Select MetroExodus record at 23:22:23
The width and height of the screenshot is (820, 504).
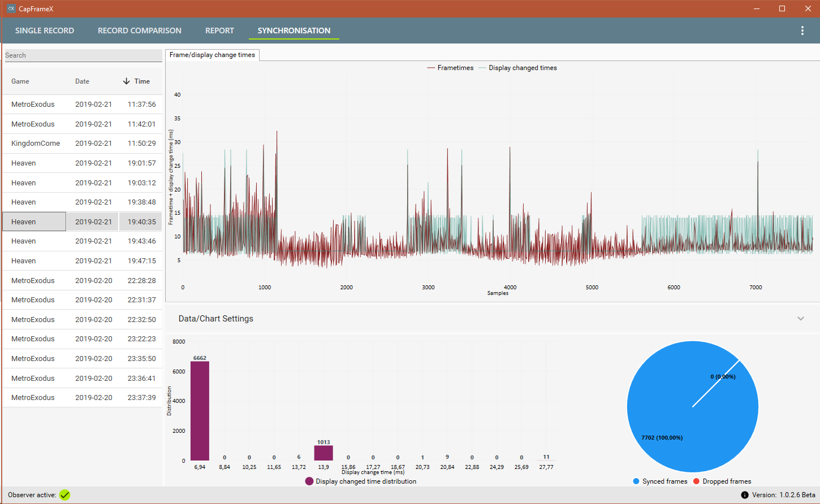pyautogui.click(x=83, y=339)
